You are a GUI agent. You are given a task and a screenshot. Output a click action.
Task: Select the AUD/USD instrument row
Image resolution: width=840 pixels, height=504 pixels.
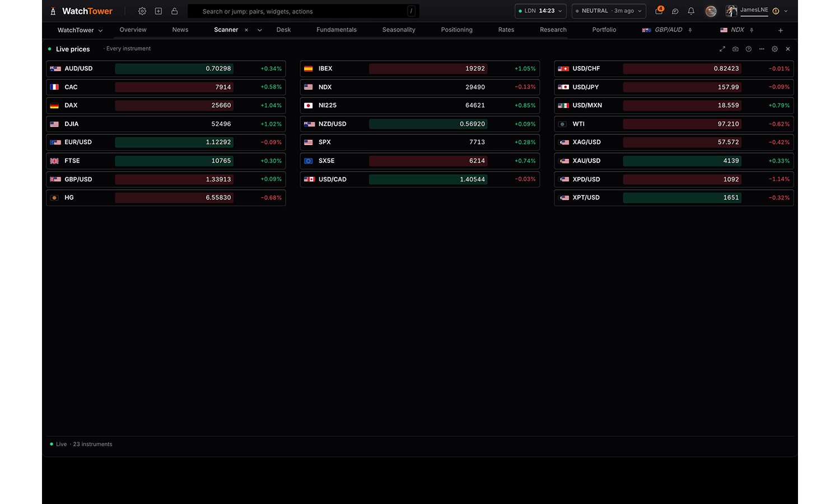coord(166,69)
